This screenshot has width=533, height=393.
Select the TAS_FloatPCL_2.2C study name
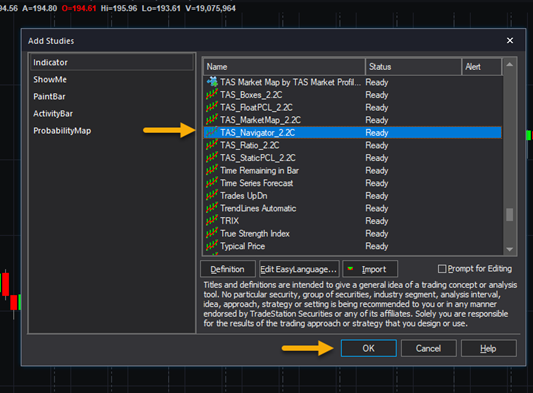click(256, 107)
